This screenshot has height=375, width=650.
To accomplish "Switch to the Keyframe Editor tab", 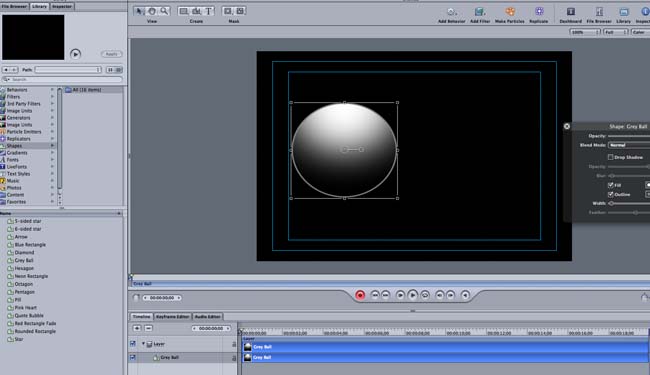I will coord(172,317).
